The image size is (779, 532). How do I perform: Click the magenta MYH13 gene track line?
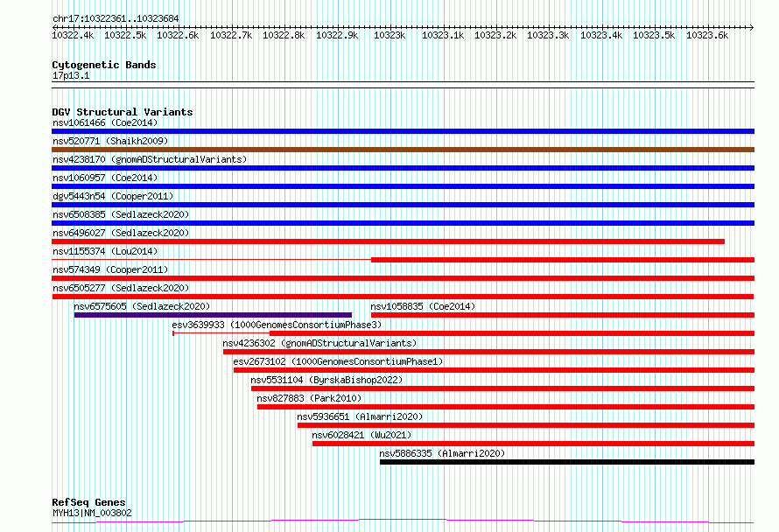point(403,521)
